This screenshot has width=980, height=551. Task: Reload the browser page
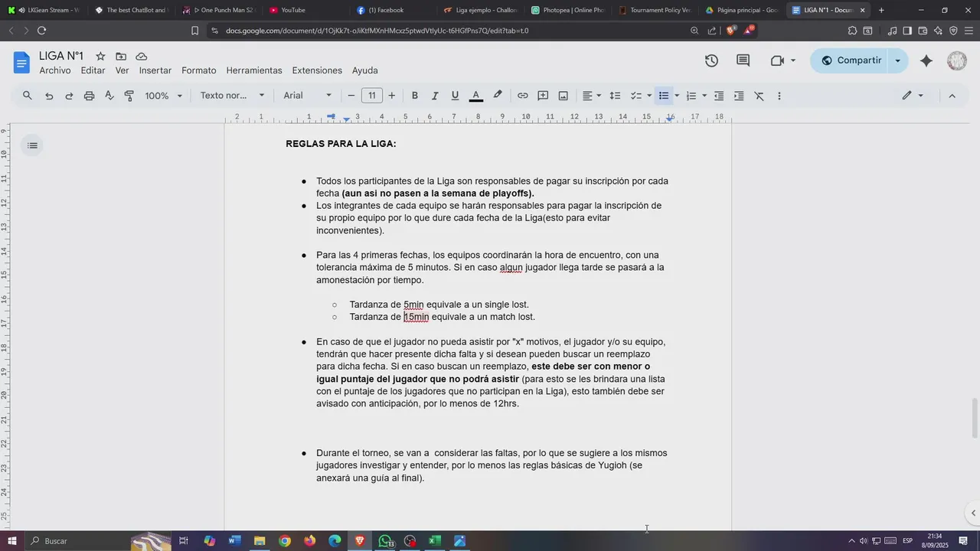pos(41,31)
